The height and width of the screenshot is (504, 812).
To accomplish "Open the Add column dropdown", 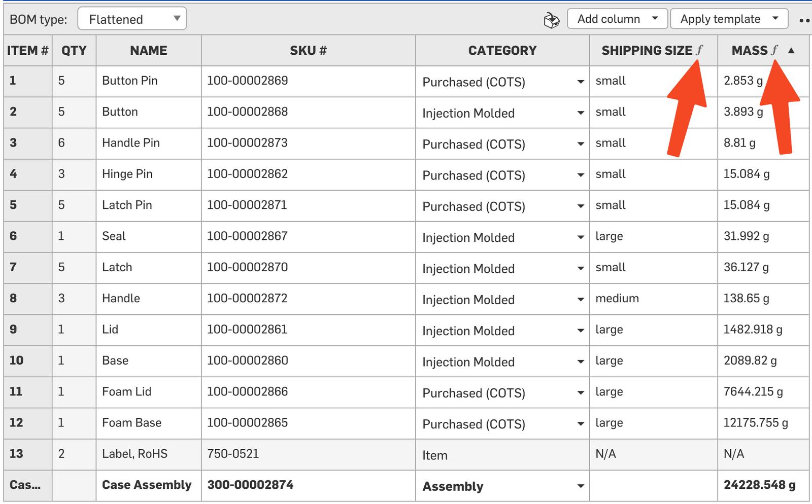I will [618, 19].
